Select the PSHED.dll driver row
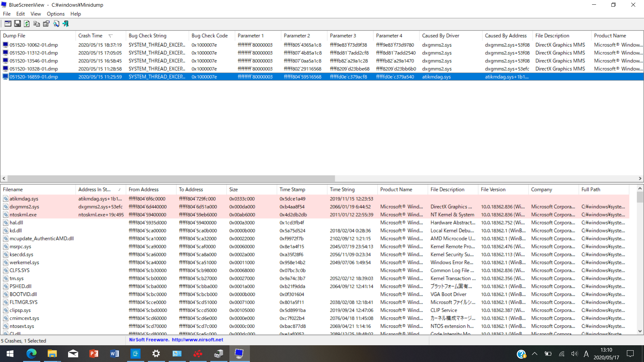644x362 pixels. point(315,287)
